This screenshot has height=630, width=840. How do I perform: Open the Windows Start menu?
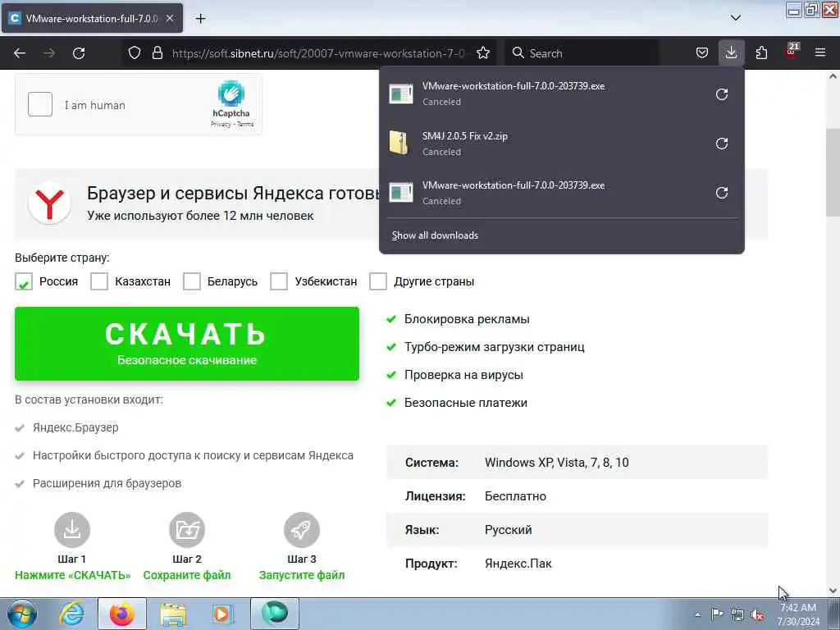[x=22, y=614]
